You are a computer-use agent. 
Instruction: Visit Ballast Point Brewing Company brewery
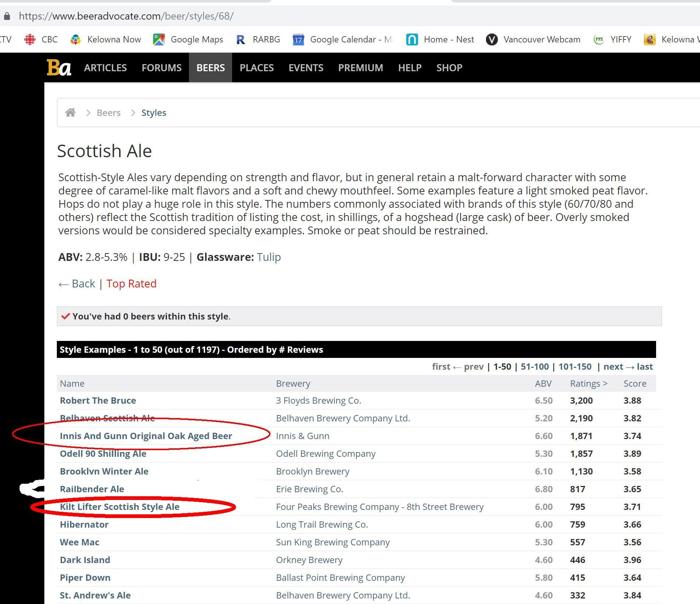(340, 577)
